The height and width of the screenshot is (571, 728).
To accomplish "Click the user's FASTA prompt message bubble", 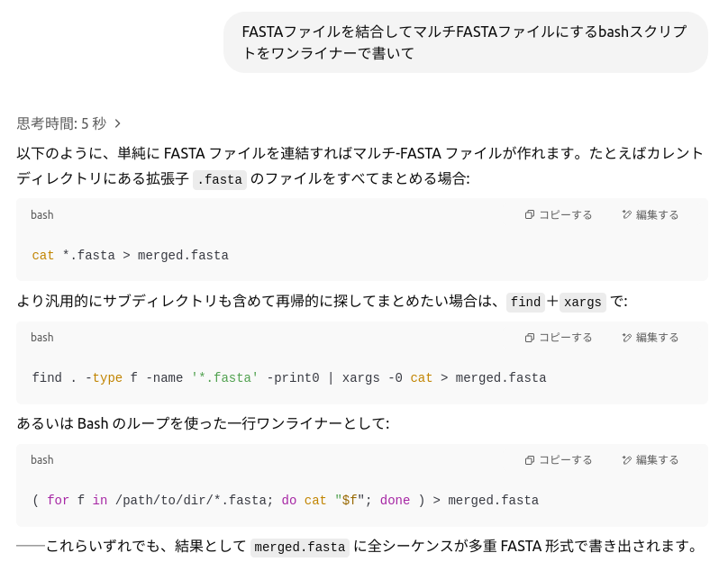I will tap(465, 42).
